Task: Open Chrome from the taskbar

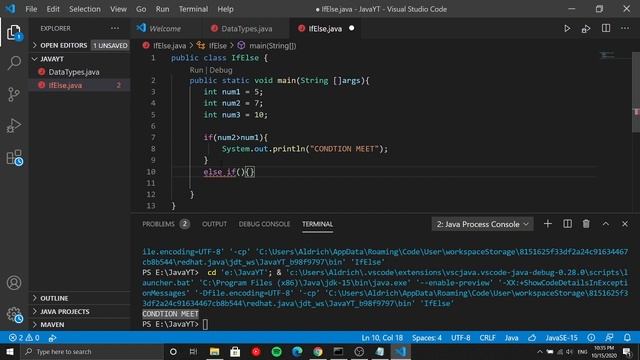Action: [x=318, y=351]
